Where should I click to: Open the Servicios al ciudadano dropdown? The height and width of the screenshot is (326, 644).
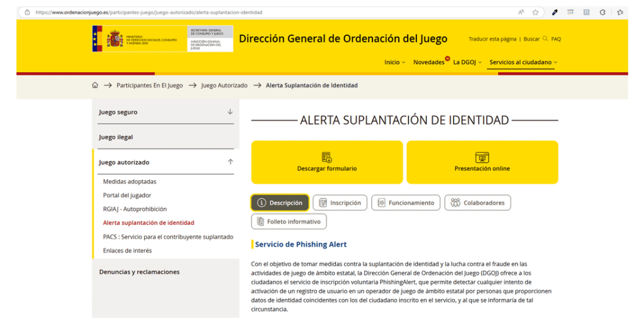pyautogui.click(x=523, y=62)
